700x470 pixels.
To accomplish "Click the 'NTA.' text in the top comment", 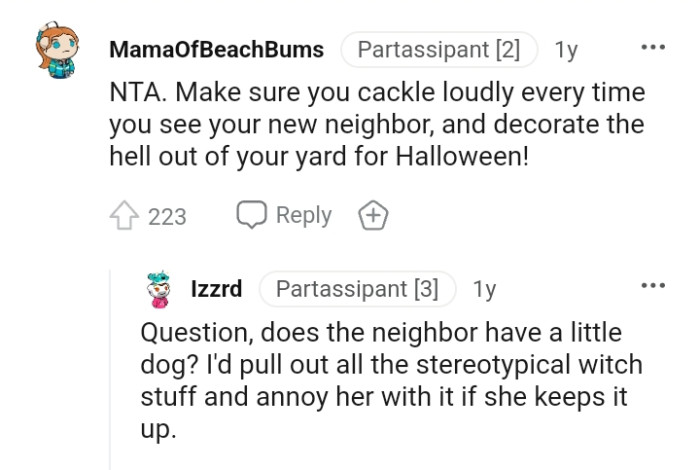I will click(135, 94).
